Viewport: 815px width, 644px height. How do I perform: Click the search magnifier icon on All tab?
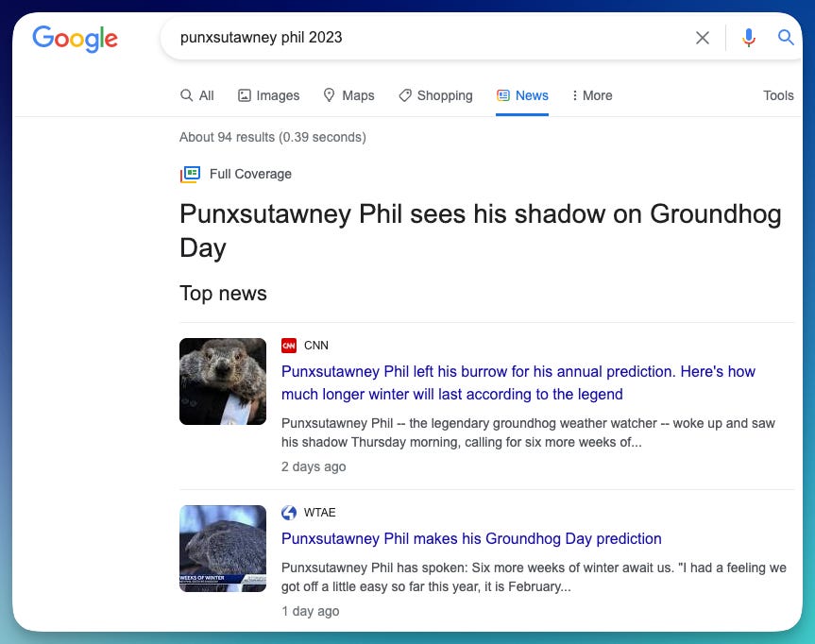point(186,95)
